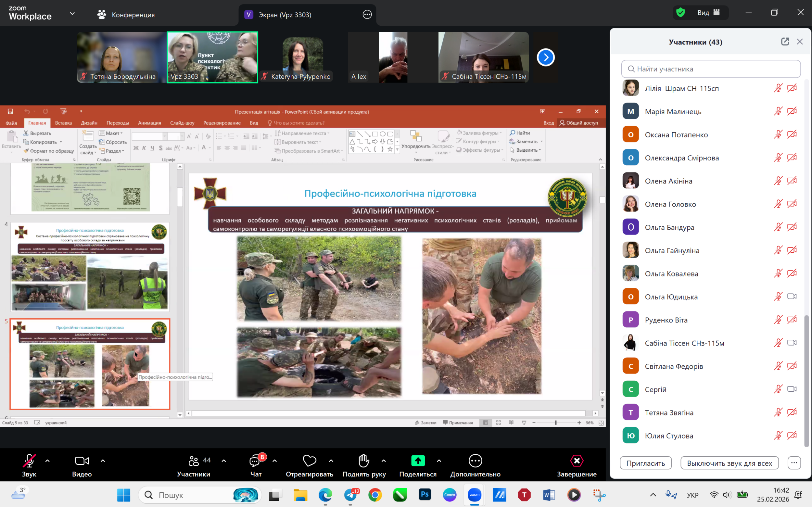Open Zoom Workplace dropdown chevron
Image resolution: width=812 pixels, height=507 pixels.
(72, 14)
